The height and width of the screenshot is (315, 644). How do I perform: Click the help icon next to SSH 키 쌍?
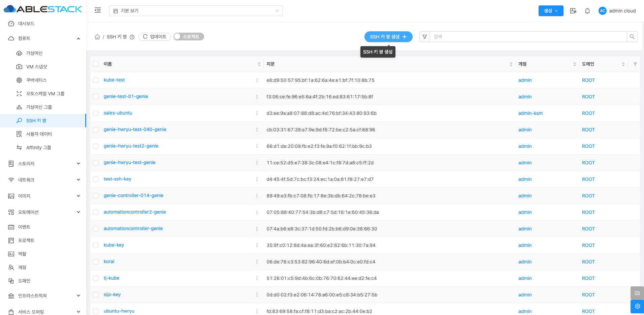tap(132, 37)
